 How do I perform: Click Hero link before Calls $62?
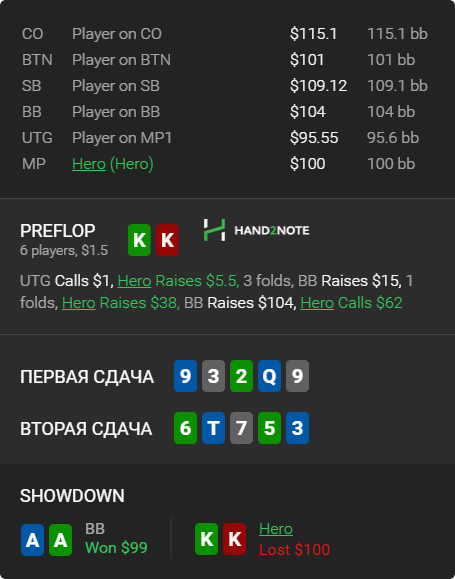317,303
